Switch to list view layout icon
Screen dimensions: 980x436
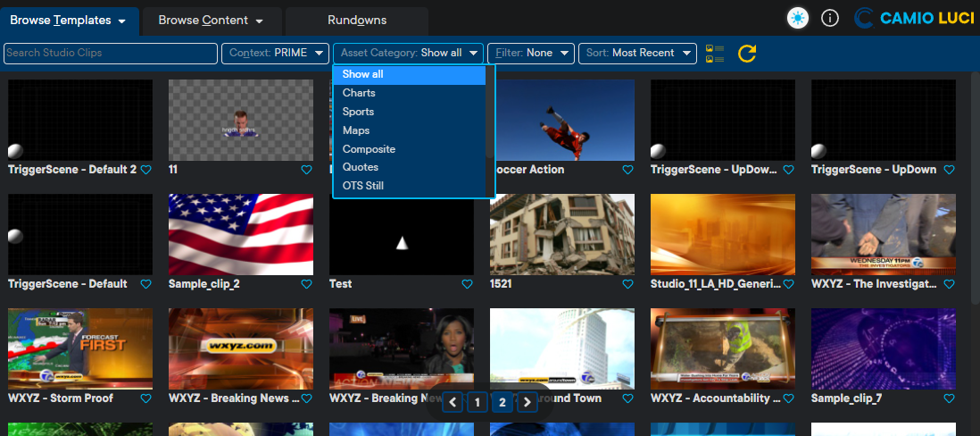click(714, 54)
